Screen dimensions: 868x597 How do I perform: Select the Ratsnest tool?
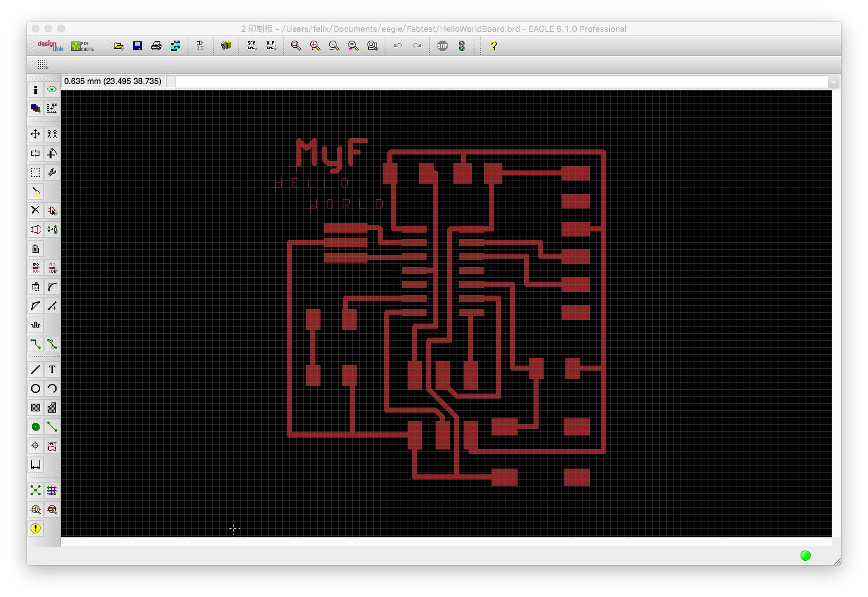pyautogui.click(x=35, y=490)
